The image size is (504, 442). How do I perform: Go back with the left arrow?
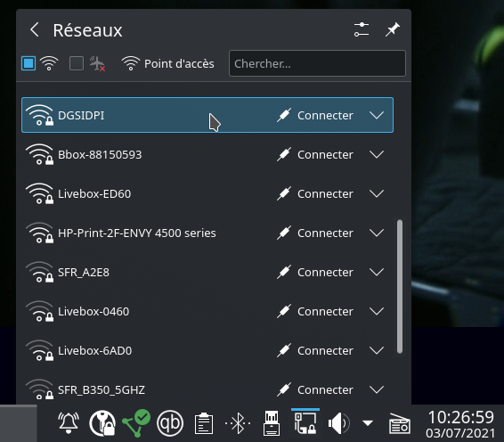click(x=35, y=30)
